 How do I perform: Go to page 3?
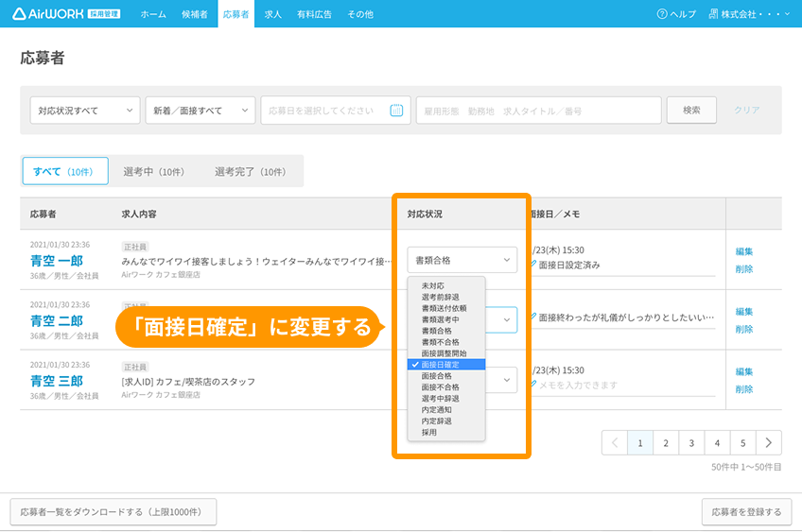pyautogui.click(x=691, y=442)
